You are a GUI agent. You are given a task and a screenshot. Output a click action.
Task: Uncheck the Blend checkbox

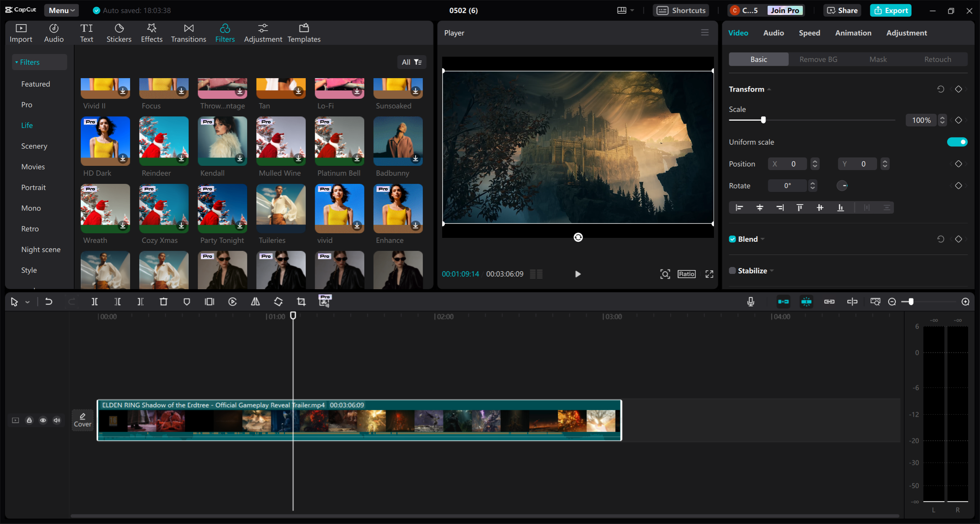click(732, 239)
